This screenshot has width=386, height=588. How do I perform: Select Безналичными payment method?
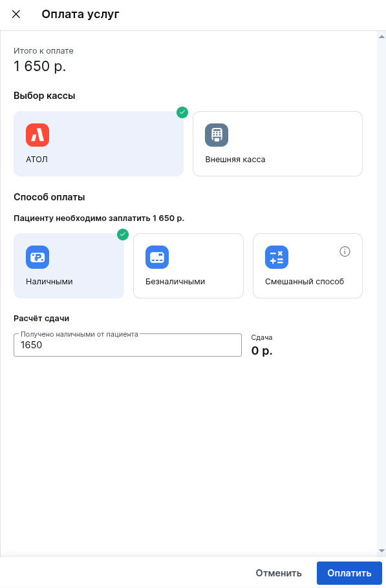point(188,266)
